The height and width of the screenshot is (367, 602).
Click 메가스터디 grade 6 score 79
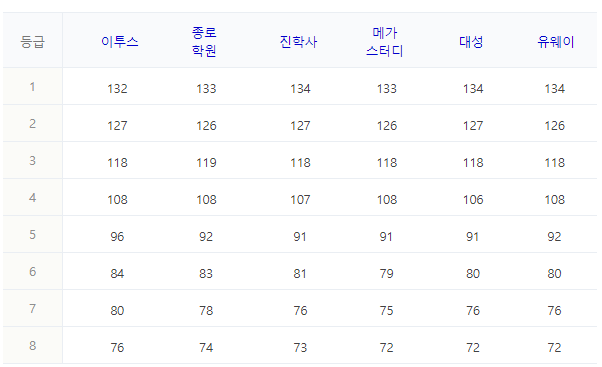pos(387,274)
